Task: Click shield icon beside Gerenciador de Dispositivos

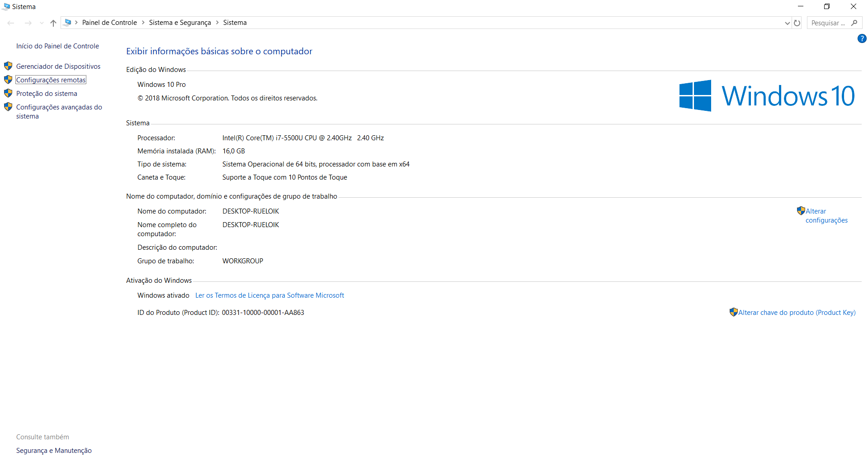Action: pyautogui.click(x=8, y=66)
